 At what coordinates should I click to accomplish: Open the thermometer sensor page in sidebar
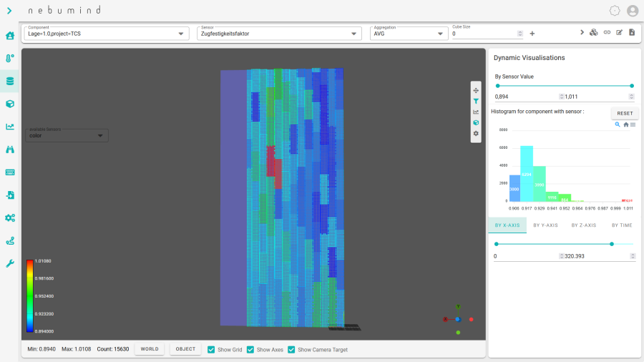click(x=10, y=58)
